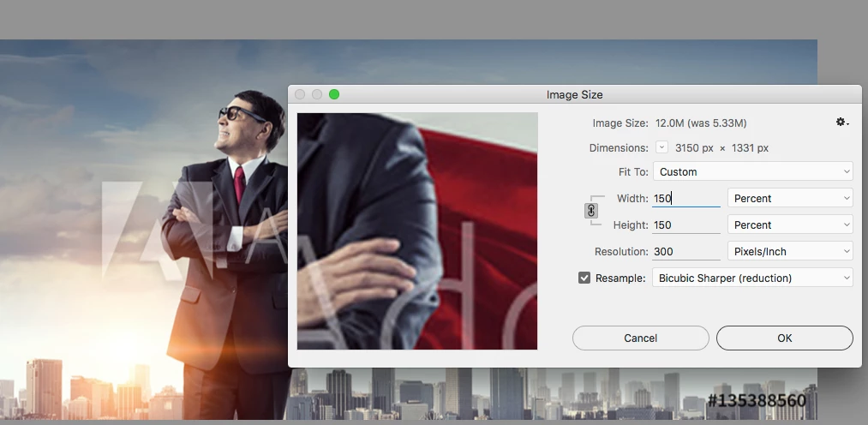The image size is (868, 425).
Task: Click the preview thumbnail in Image Size dialog
Action: pos(417,231)
